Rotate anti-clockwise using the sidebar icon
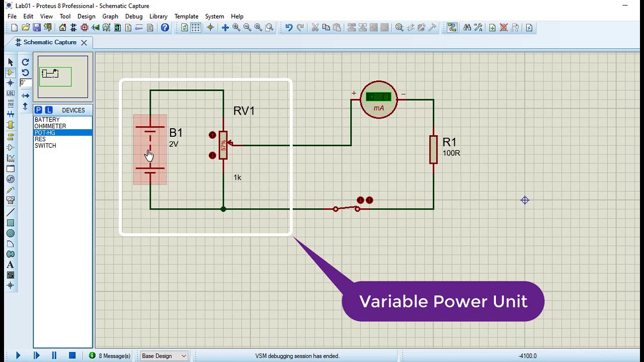Screen dimensions: 644x362 pyautogui.click(x=25, y=72)
